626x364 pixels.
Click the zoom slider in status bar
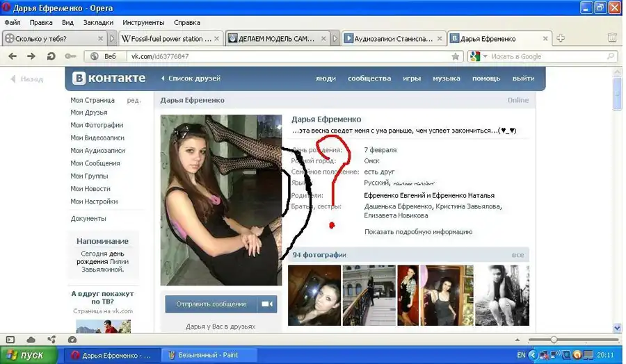point(554,340)
